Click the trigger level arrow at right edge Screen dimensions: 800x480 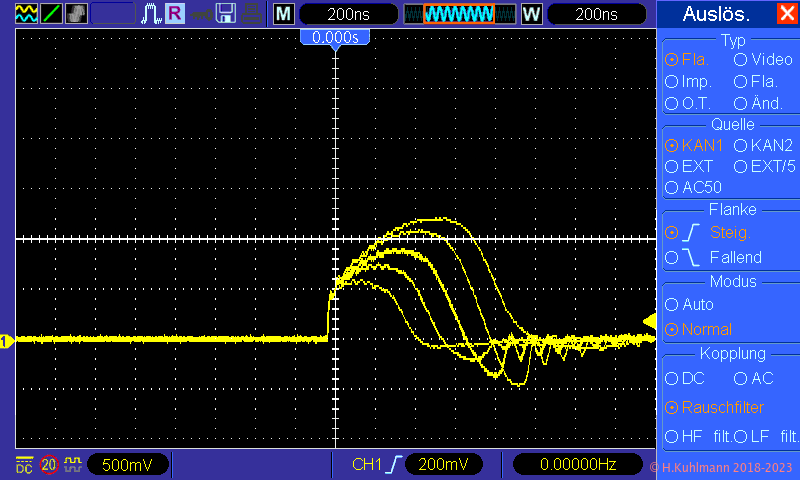pyautogui.click(x=649, y=320)
